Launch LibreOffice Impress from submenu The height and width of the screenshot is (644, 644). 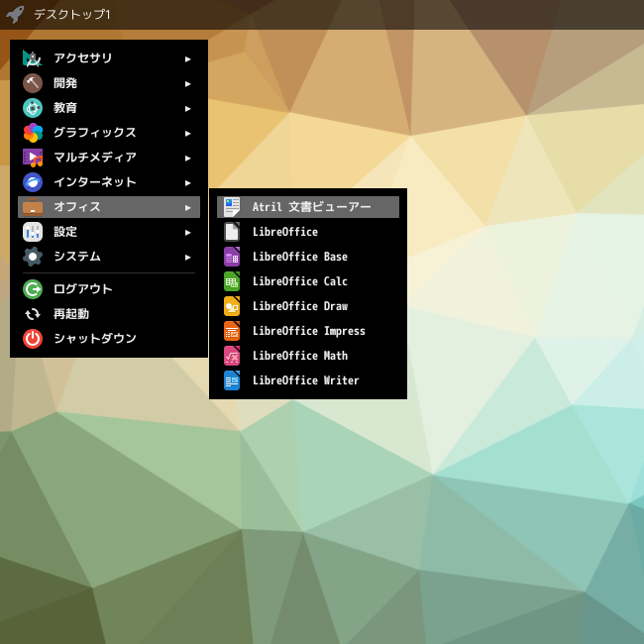pyautogui.click(x=308, y=331)
